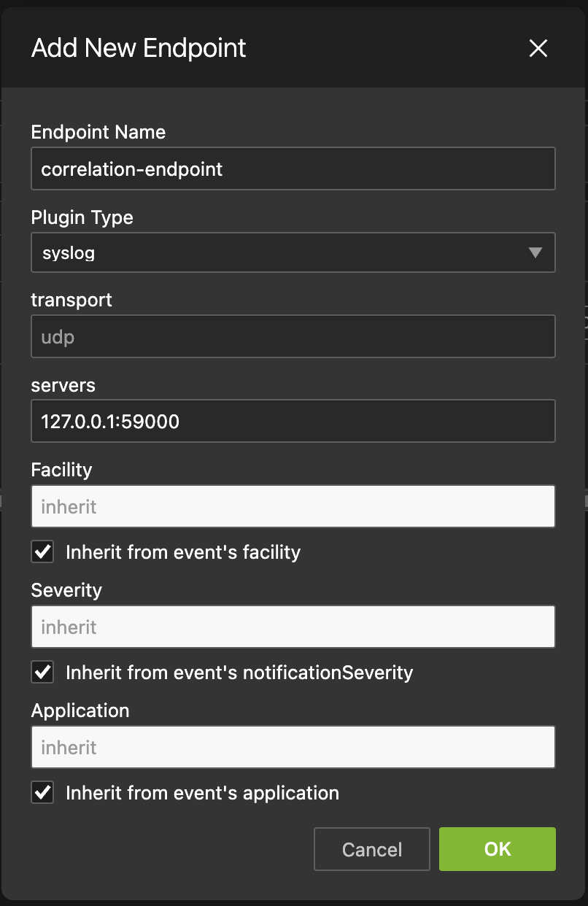This screenshot has width=588, height=906.
Task: Click the Plugin Type label
Action: tap(82, 217)
